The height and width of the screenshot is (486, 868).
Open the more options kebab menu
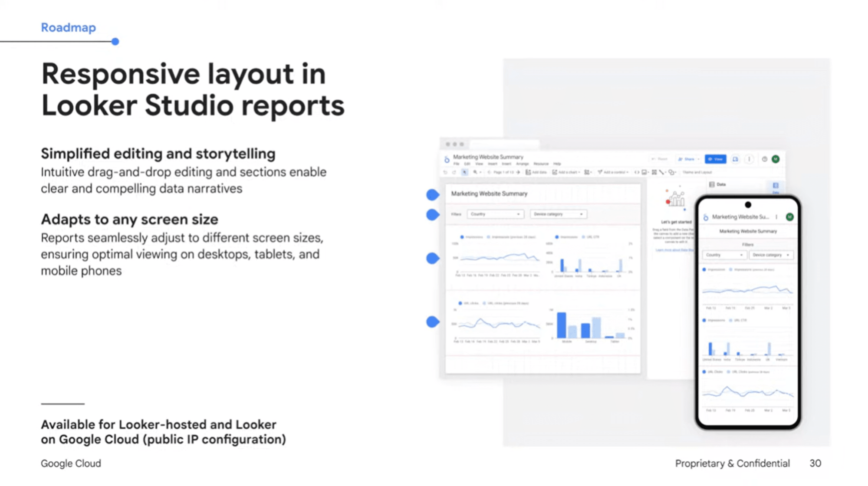point(749,159)
